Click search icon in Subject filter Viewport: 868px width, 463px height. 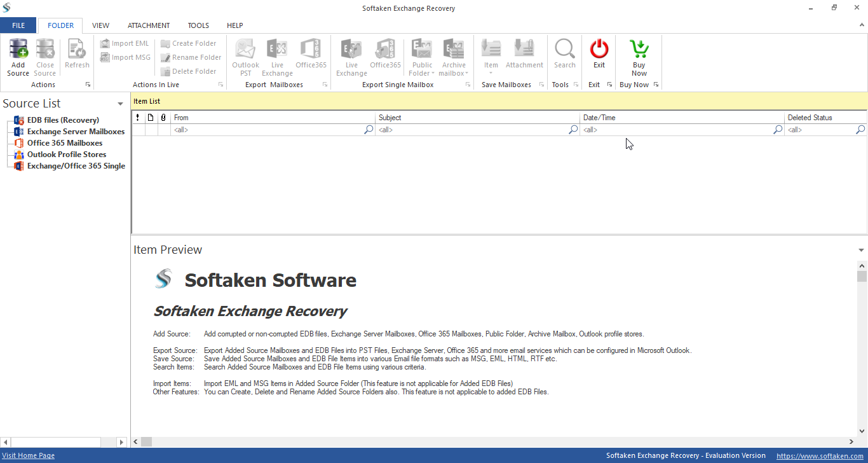pyautogui.click(x=574, y=130)
